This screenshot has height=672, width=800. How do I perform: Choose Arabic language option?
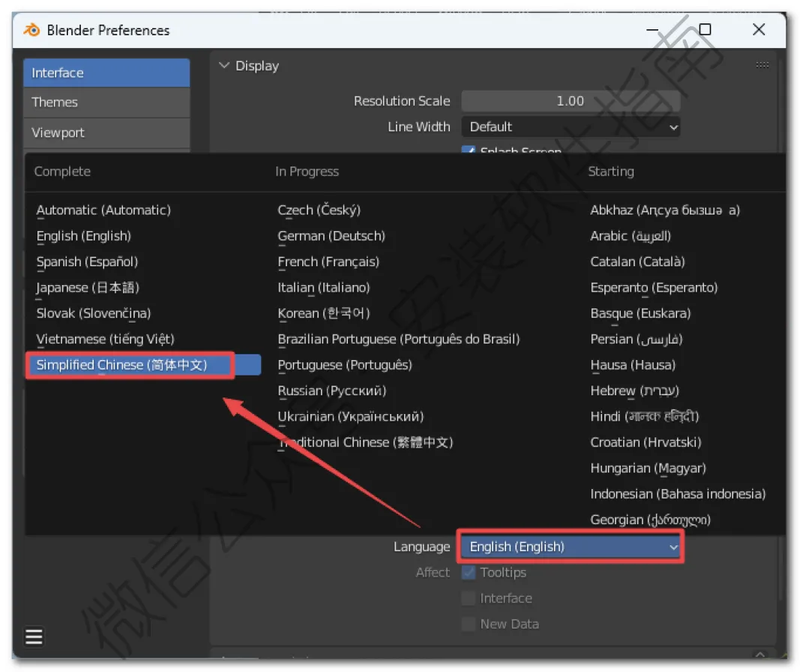(630, 236)
